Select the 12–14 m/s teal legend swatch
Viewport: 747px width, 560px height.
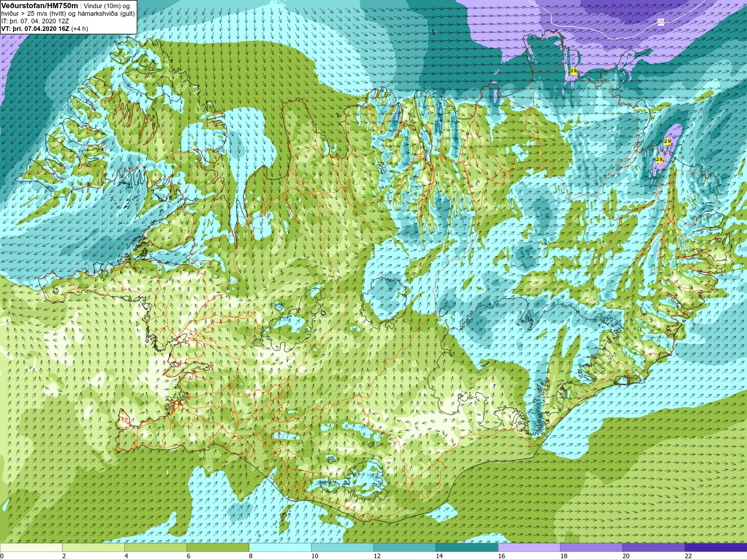(x=404, y=548)
